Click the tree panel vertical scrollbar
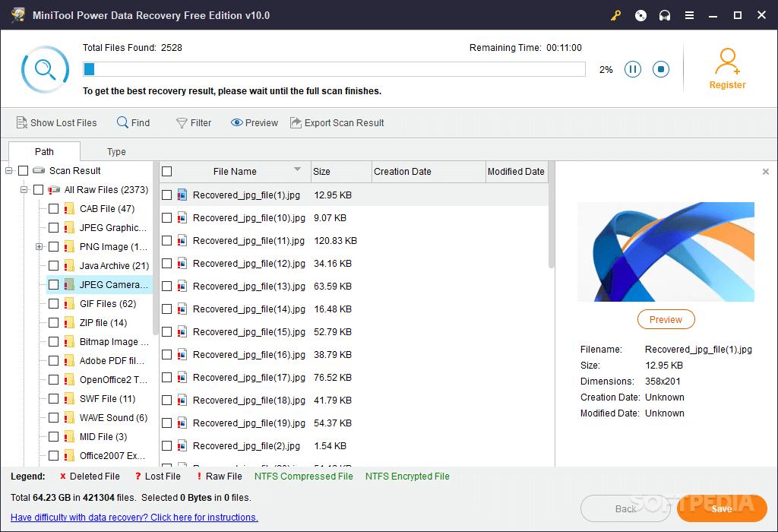 [x=155, y=248]
